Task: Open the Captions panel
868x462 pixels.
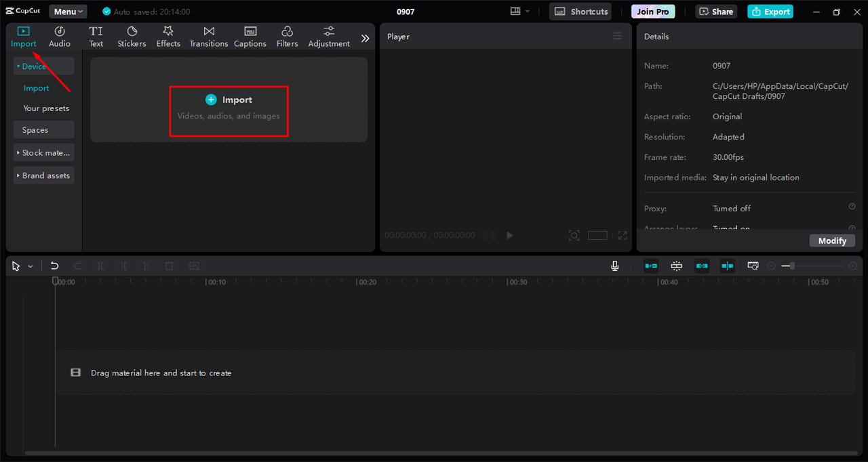Action: (x=250, y=37)
